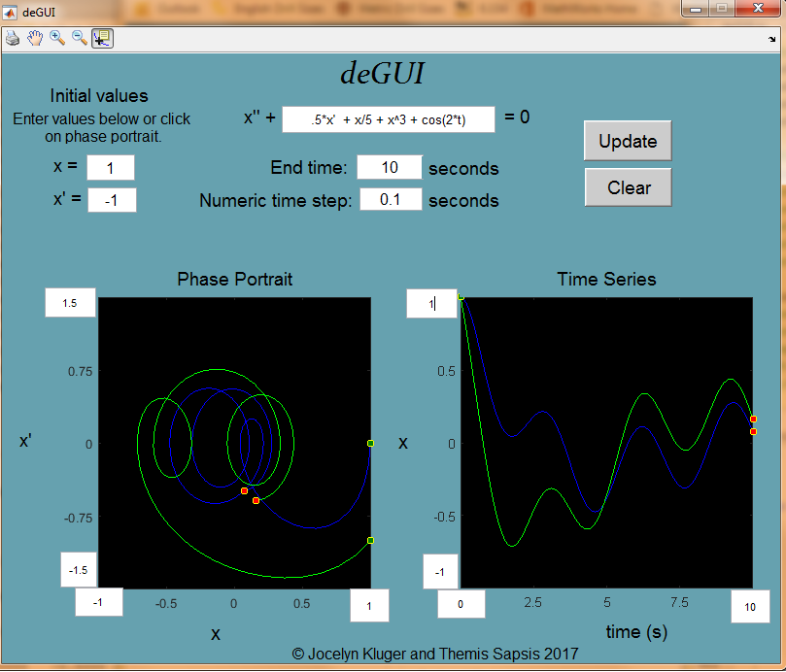Viewport: 786px width, 672px height.
Task: Click the initial x' value field
Action: tap(112, 200)
